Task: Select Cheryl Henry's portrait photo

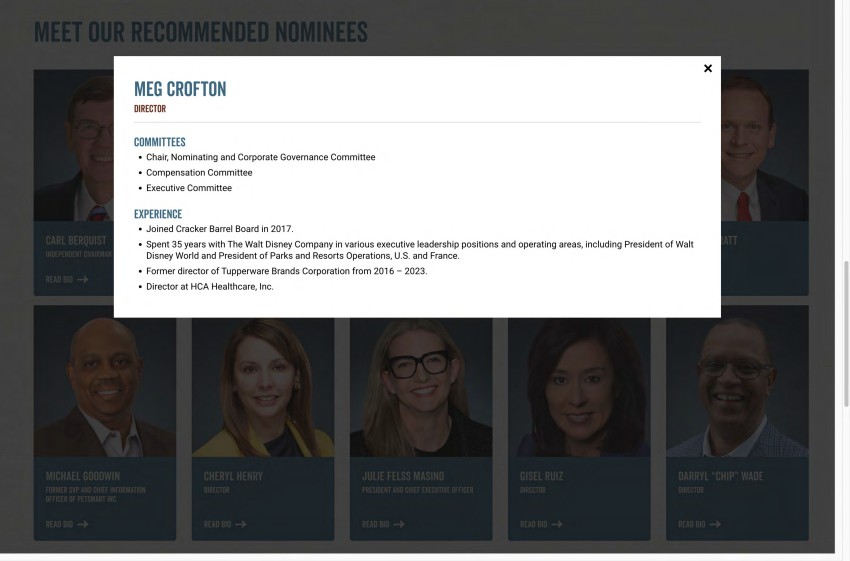Action: (x=263, y=387)
